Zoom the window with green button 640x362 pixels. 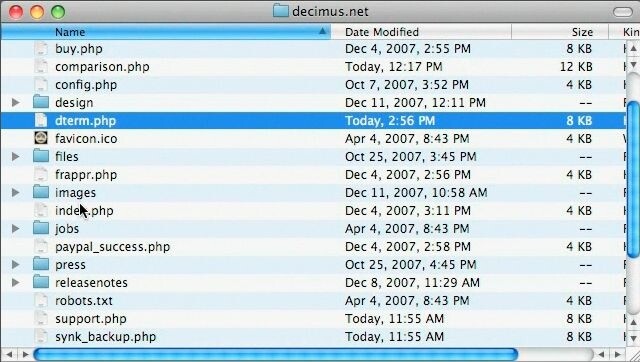point(58,11)
